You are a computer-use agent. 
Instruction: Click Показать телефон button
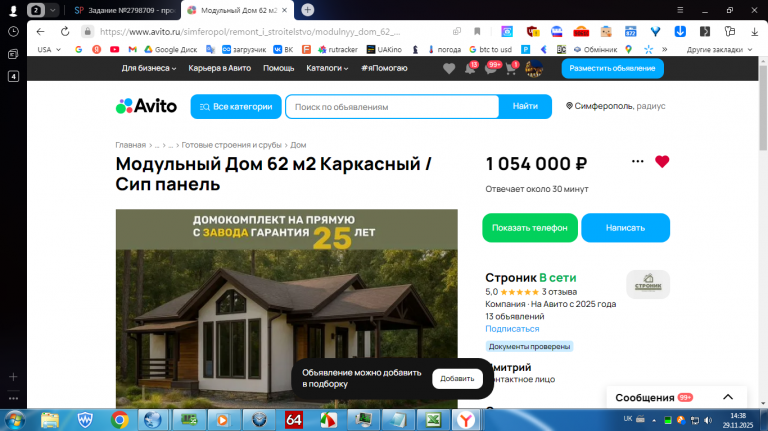point(530,228)
